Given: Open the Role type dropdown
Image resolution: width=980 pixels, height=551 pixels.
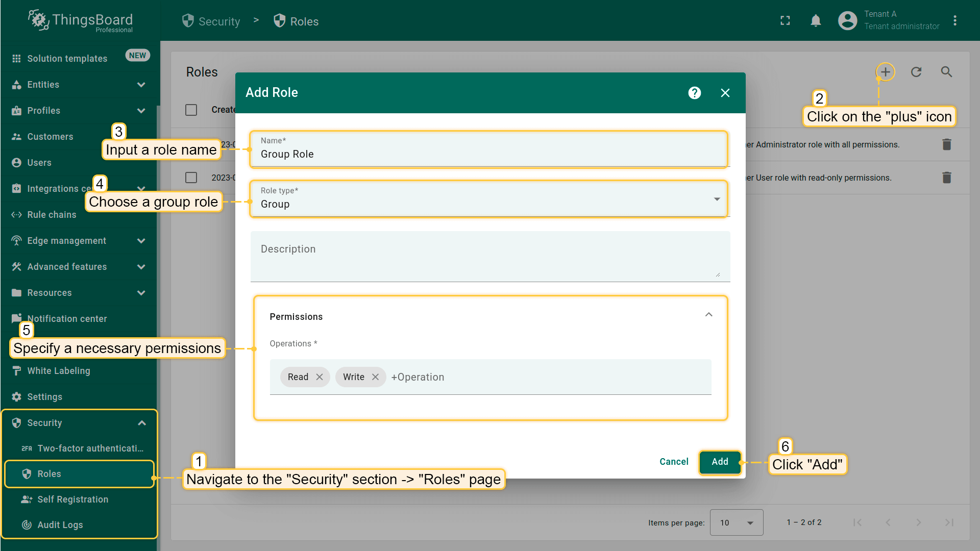Looking at the screenshot, I should 489,199.
